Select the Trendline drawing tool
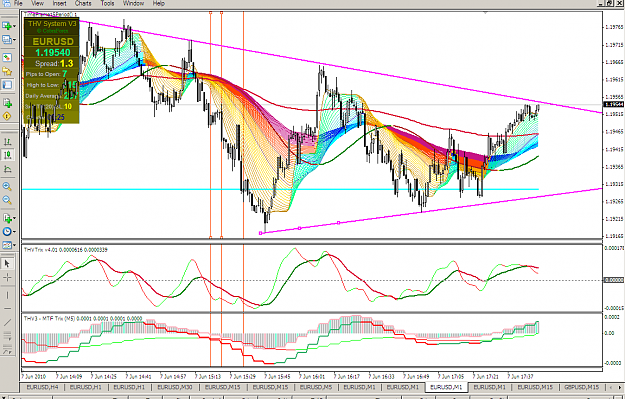The height and width of the screenshot is (399, 625). pyautogui.click(x=7, y=322)
